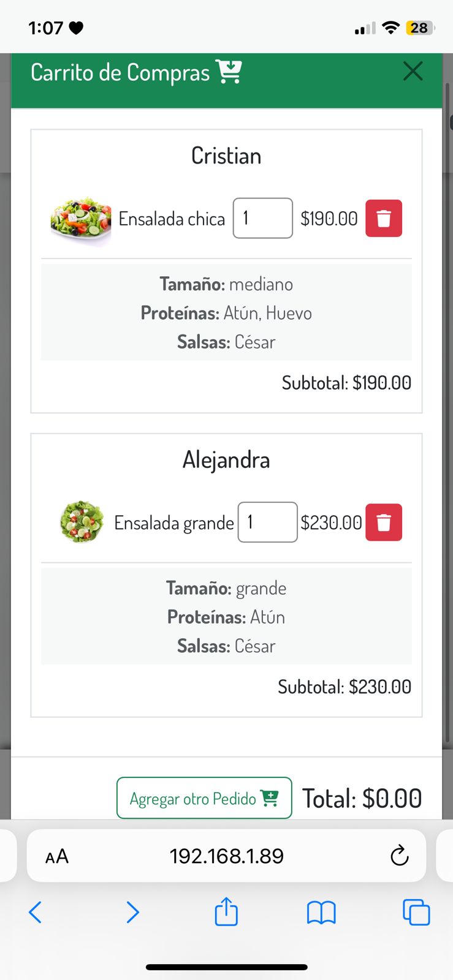
Task: Edit quantity field for Ensalada chica
Action: [x=262, y=218]
